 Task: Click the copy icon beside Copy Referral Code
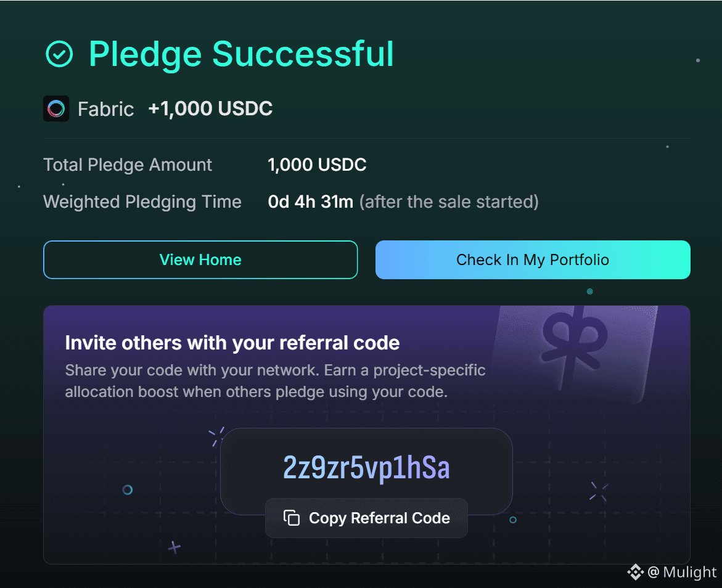(292, 518)
